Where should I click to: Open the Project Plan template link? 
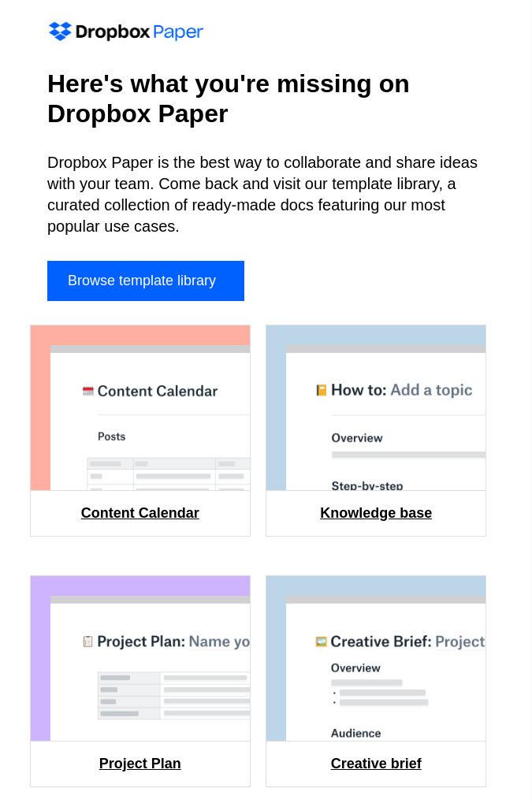[x=140, y=764]
